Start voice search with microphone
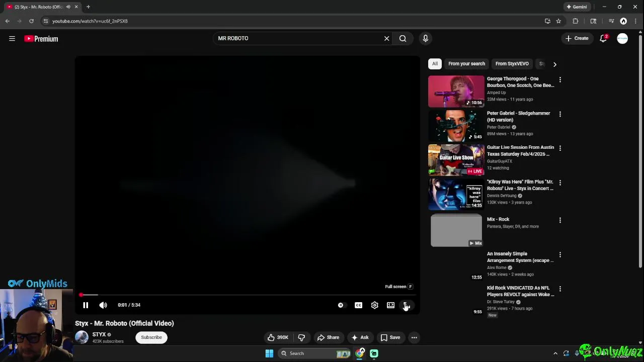The image size is (644, 362). coord(426,38)
